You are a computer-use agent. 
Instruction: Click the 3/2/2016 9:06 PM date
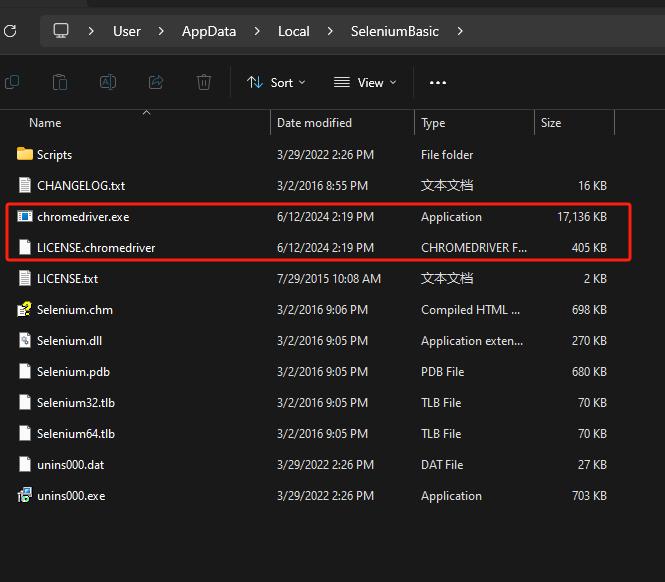click(x=322, y=310)
